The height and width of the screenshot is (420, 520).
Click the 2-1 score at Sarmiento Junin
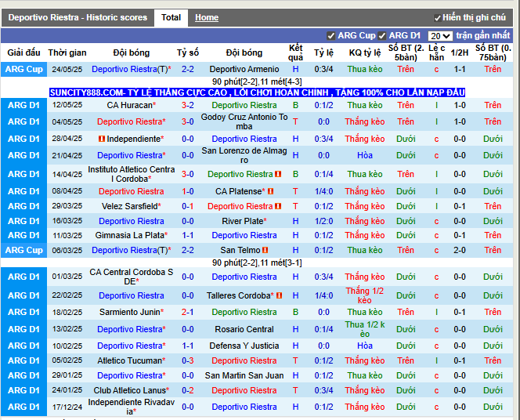pos(188,312)
